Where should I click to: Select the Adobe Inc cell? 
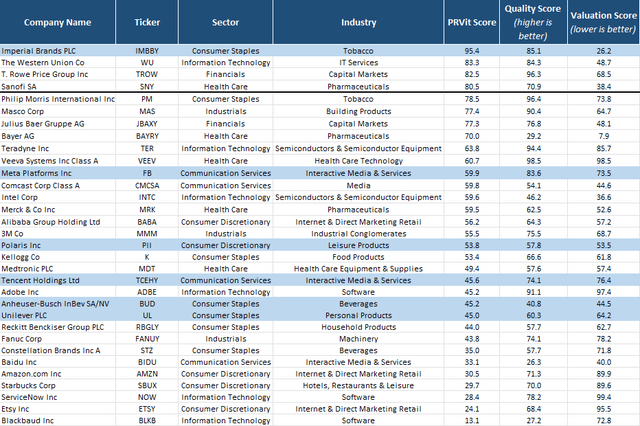(58, 293)
